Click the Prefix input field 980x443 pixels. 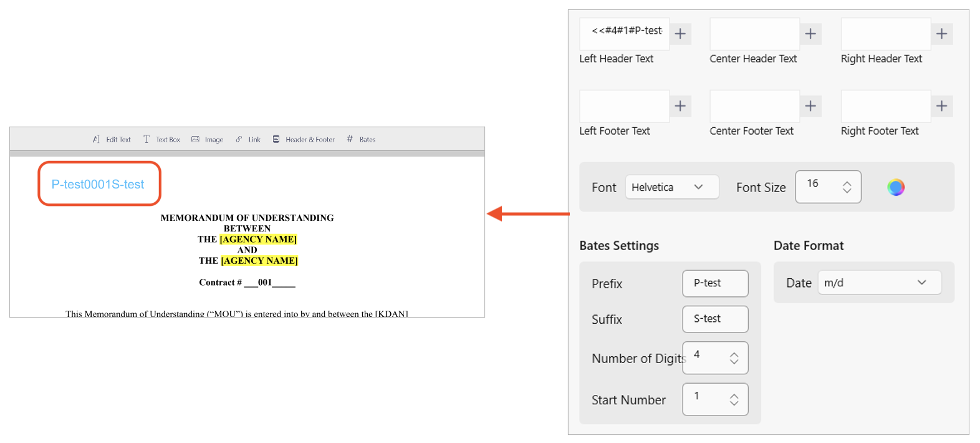(x=714, y=283)
